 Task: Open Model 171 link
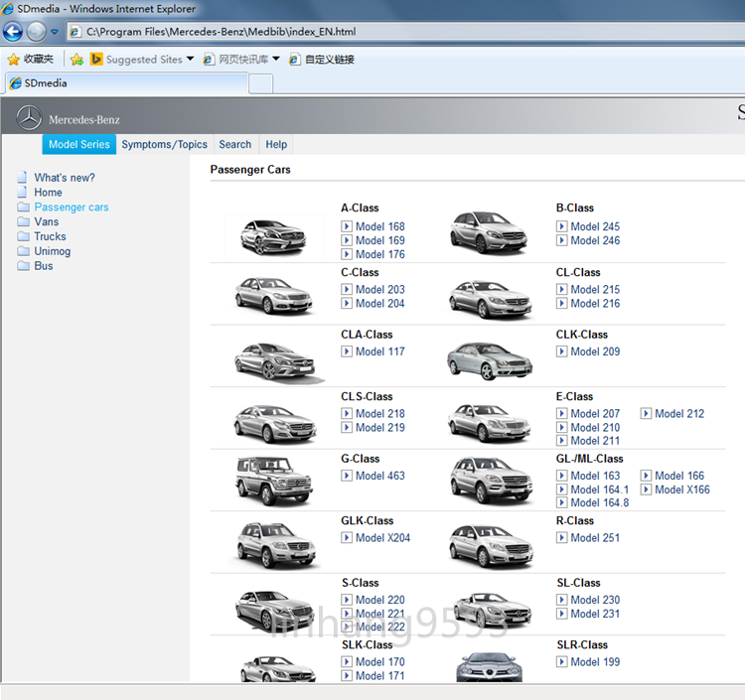pyautogui.click(x=380, y=676)
